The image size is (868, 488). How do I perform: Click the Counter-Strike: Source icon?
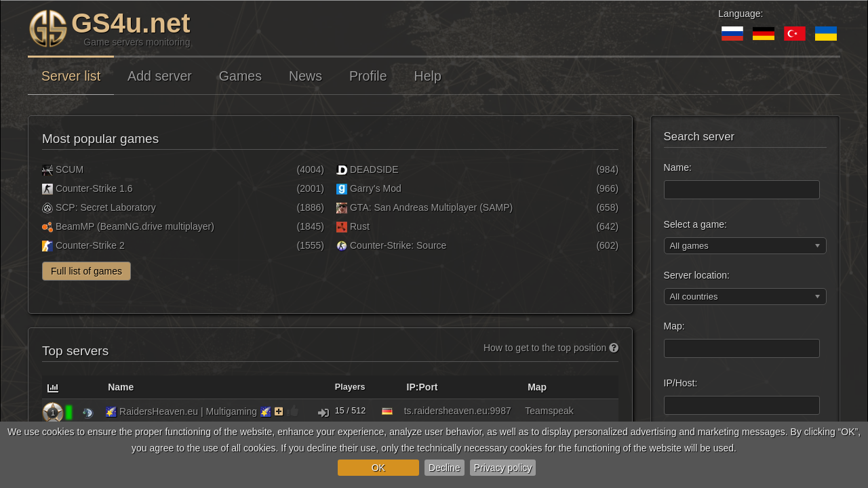pos(342,246)
